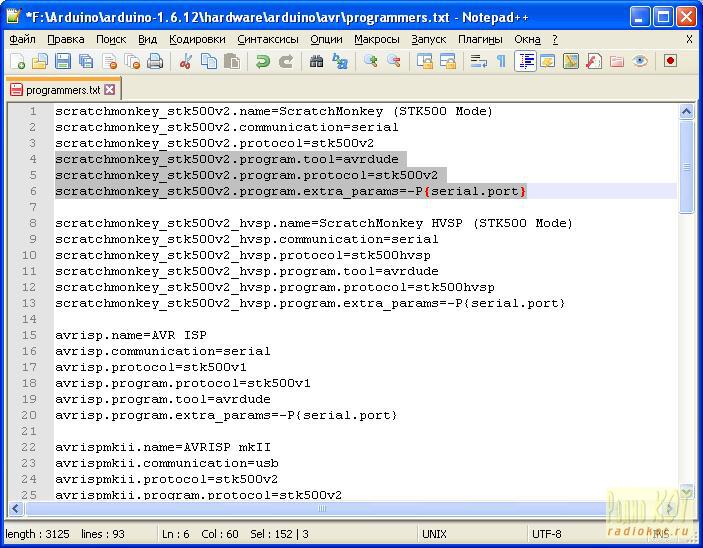Open the Файл menu
The height and width of the screenshot is (548, 703).
(x=22, y=39)
